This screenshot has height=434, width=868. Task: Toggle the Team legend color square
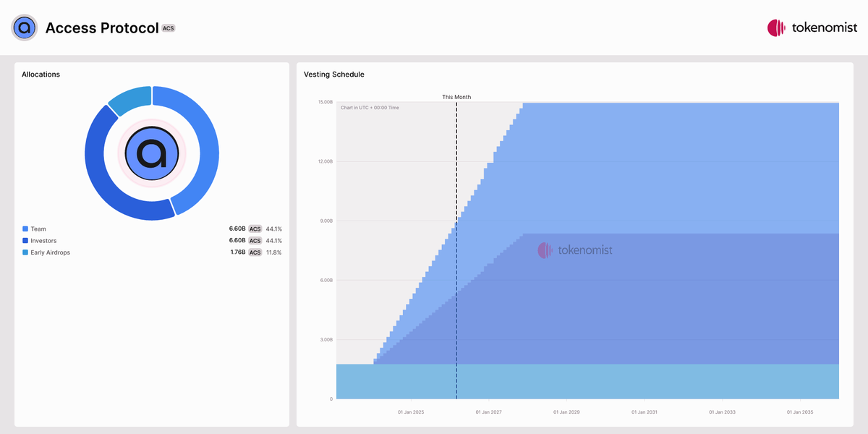[x=25, y=229]
